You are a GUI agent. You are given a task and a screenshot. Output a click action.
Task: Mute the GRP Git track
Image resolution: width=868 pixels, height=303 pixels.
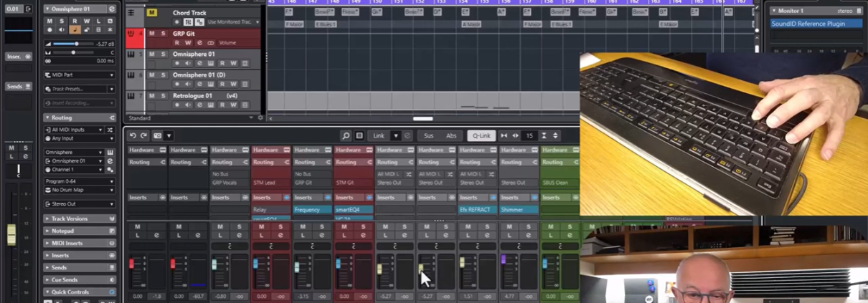tap(152, 34)
